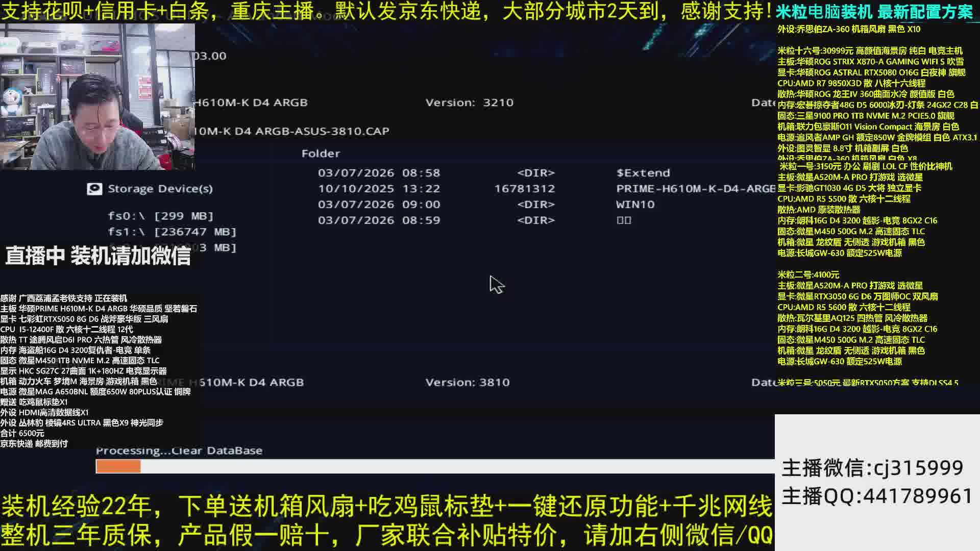Select the PRIME-H610M-K-D4-ARGB file entry
The width and height of the screenshot is (980, 551).
click(695, 189)
